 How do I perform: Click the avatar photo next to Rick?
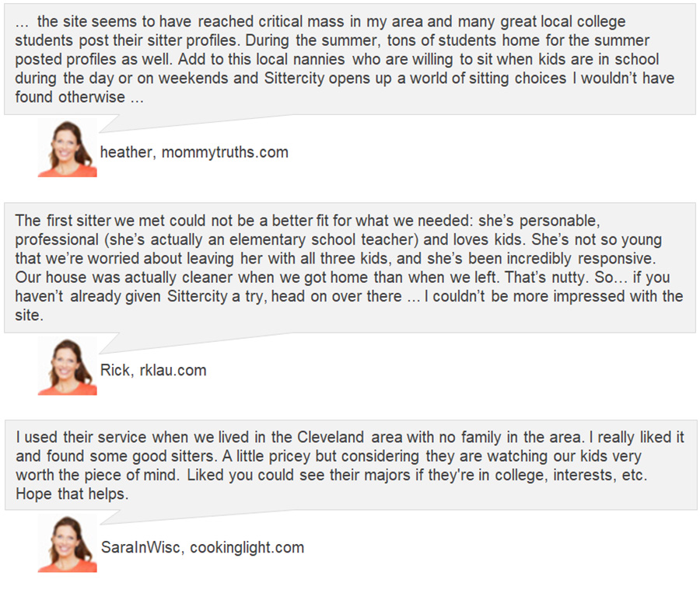click(x=68, y=366)
